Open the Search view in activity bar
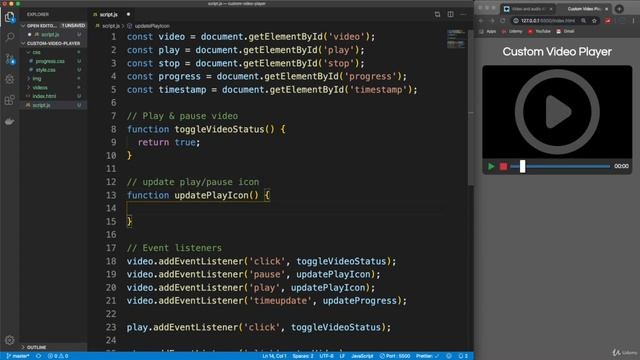The width and height of the screenshot is (640, 360). 9,38
